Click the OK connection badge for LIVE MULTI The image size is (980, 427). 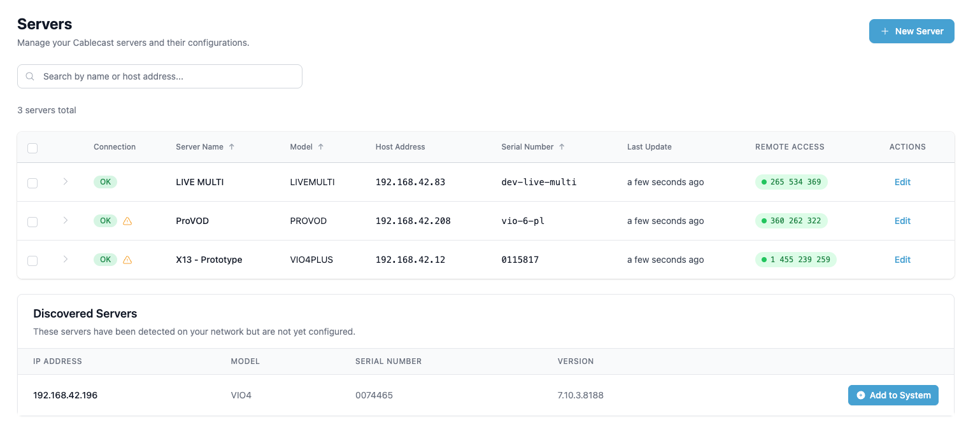105,182
